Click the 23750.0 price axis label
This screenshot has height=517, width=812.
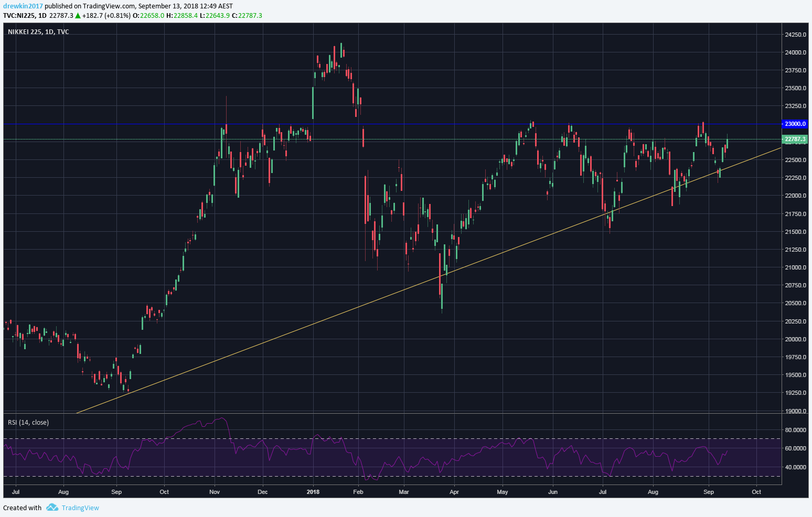tap(796, 70)
